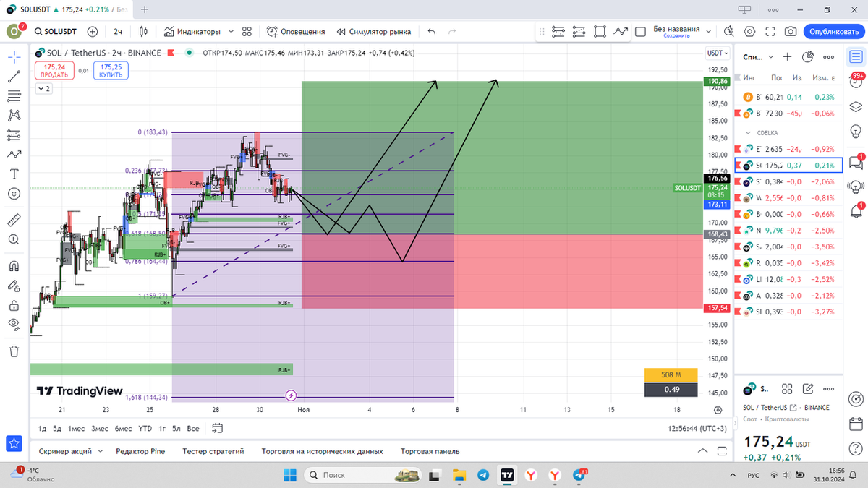The image size is (868, 488).
Task: Toggle magnet mode for drawings
Action: click(x=14, y=266)
